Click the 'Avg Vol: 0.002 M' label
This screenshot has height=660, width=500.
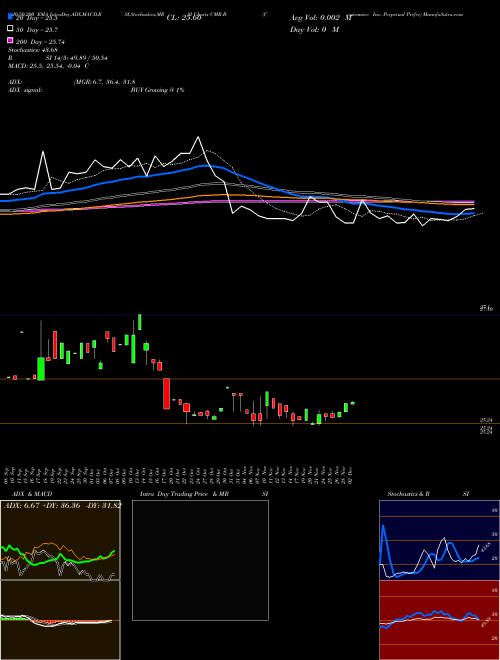tap(321, 18)
